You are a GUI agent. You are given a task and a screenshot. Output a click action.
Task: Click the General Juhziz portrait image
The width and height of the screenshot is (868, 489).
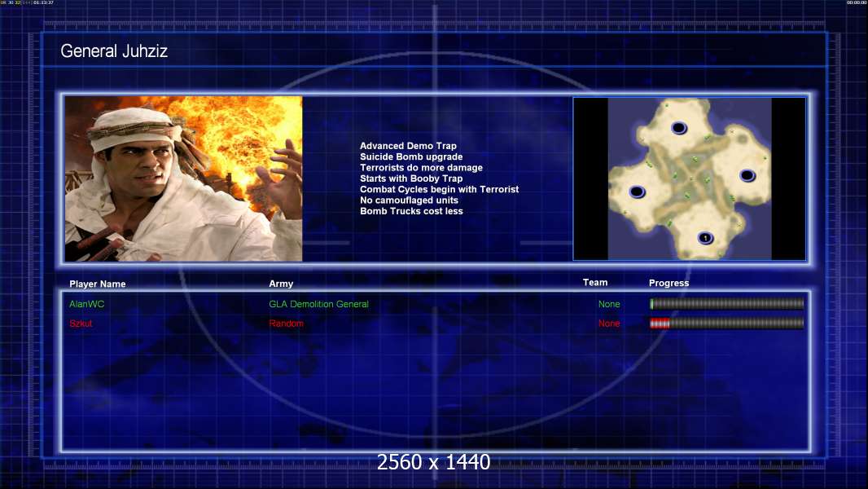pos(184,178)
